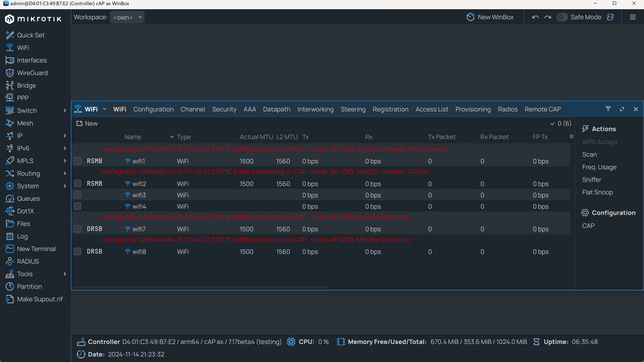Click the hamburger menu icon top right
Viewport: 644px width, 362px height.
coord(633,17)
